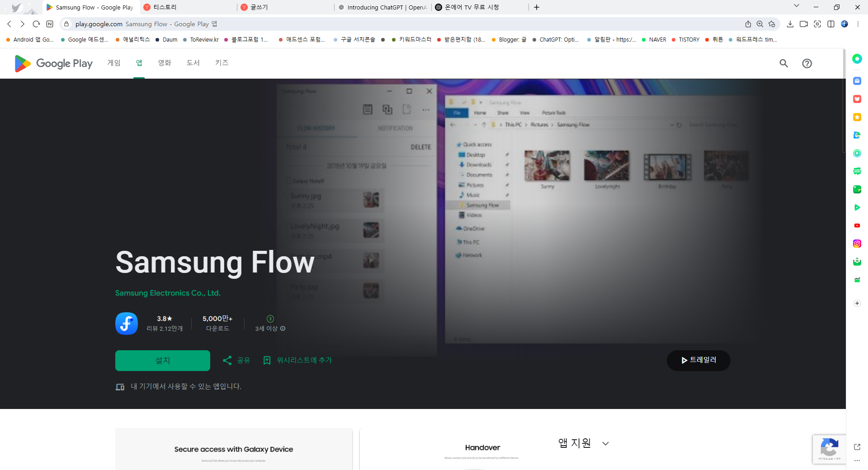Click the 트레일러 playback button

[x=698, y=360]
